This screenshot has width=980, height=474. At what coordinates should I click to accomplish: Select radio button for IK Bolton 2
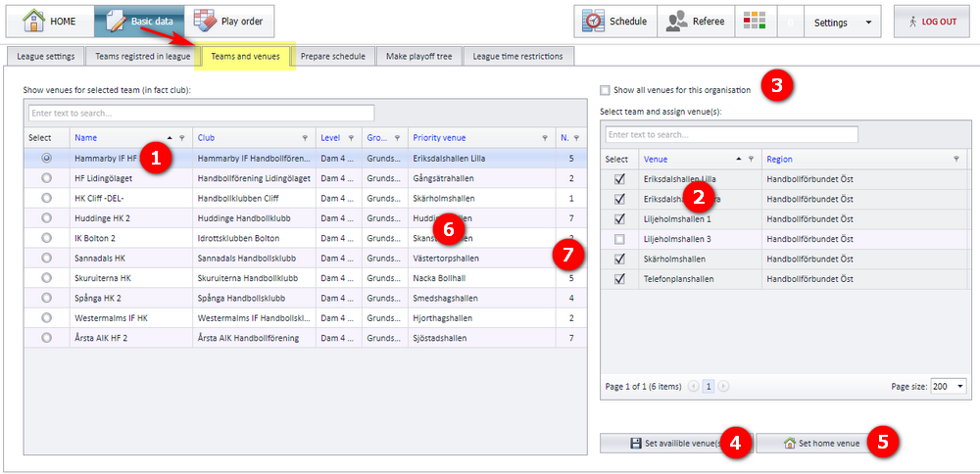[x=46, y=238]
